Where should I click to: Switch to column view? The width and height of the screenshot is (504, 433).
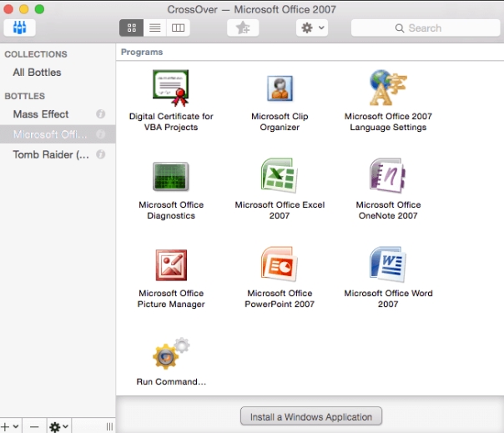[178, 28]
